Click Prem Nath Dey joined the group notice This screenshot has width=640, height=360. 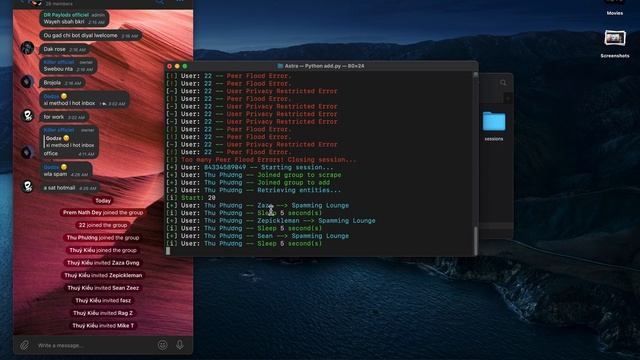tap(103, 213)
